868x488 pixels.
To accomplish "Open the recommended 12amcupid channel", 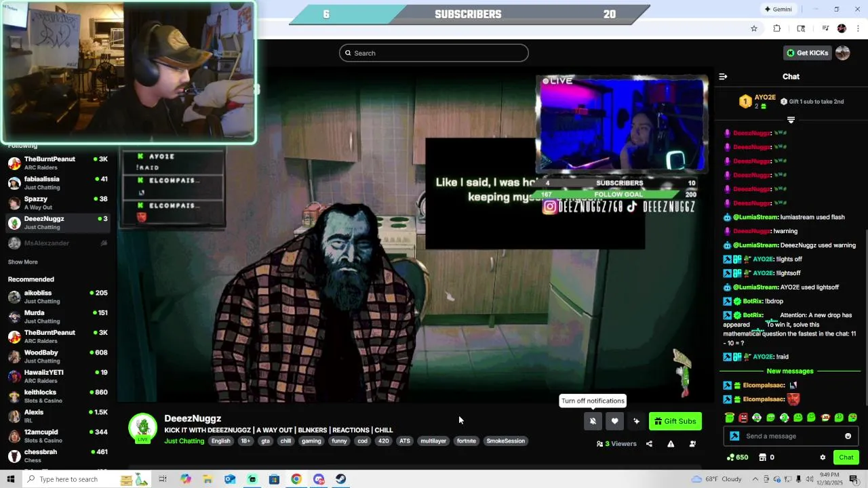I will pyautogui.click(x=58, y=436).
